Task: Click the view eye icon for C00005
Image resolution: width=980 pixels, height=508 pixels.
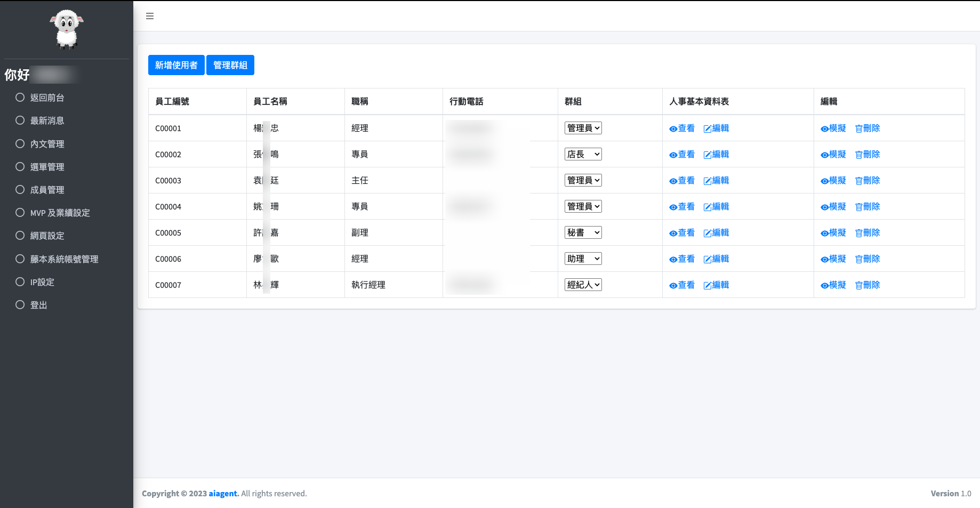Action: (x=673, y=233)
